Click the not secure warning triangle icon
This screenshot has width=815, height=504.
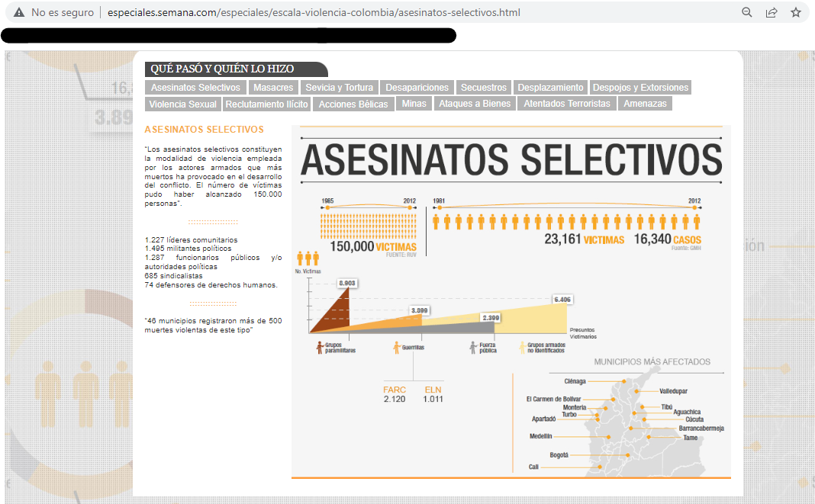click(x=19, y=12)
